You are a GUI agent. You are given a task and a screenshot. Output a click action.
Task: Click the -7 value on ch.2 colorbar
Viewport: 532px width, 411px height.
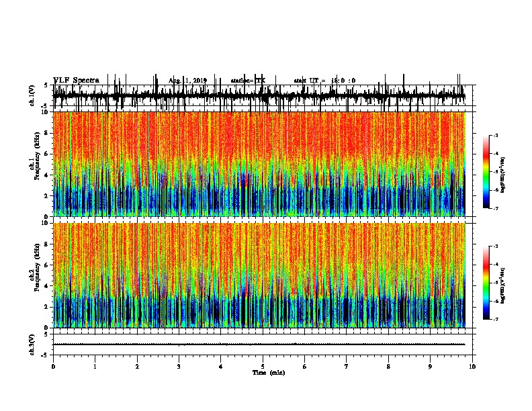point(496,320)
